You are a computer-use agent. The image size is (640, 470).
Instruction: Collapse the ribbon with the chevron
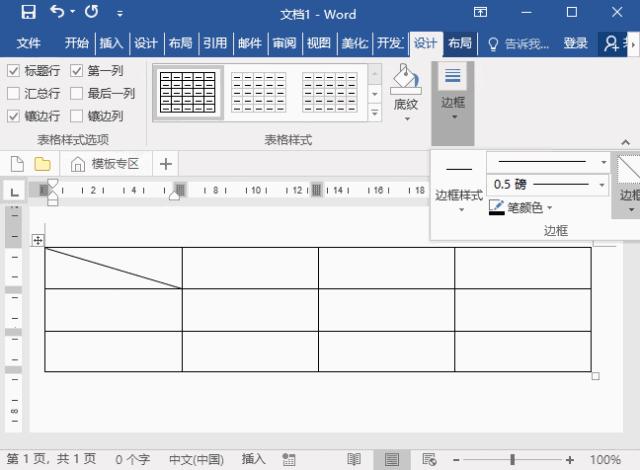625,142
